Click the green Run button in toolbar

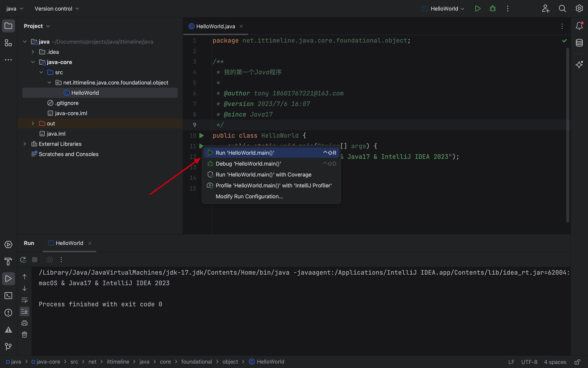477,9
